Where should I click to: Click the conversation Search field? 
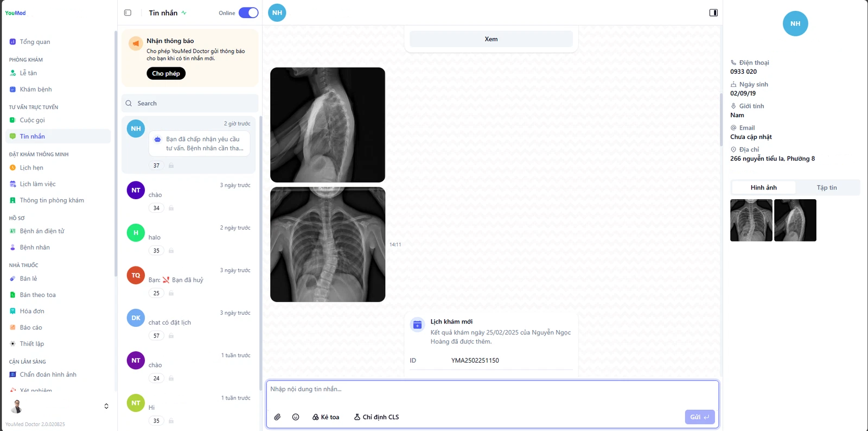[190, 103]
